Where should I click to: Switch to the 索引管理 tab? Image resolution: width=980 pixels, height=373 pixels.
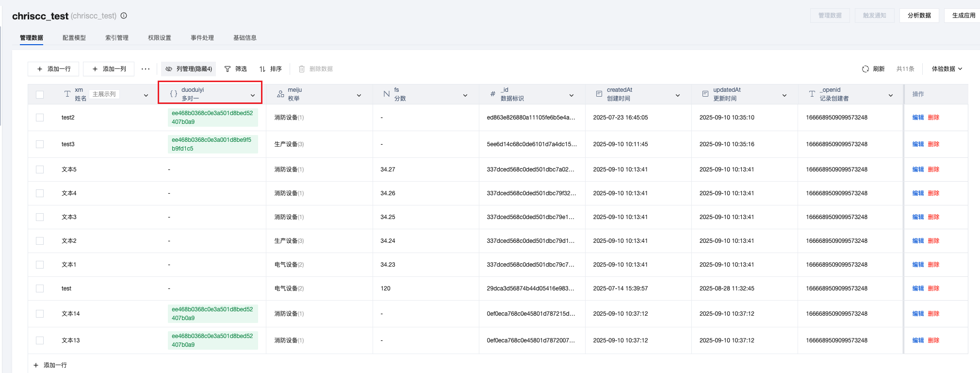point(117,38)
